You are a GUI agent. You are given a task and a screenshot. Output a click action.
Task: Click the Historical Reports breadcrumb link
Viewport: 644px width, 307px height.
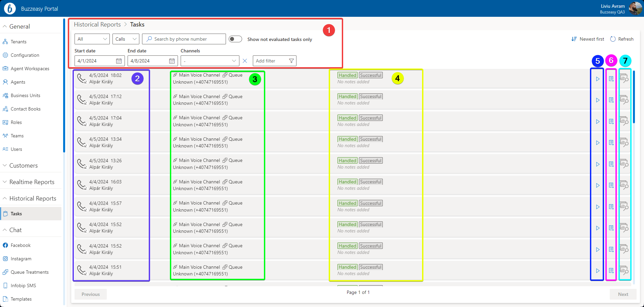pos(97,25)
